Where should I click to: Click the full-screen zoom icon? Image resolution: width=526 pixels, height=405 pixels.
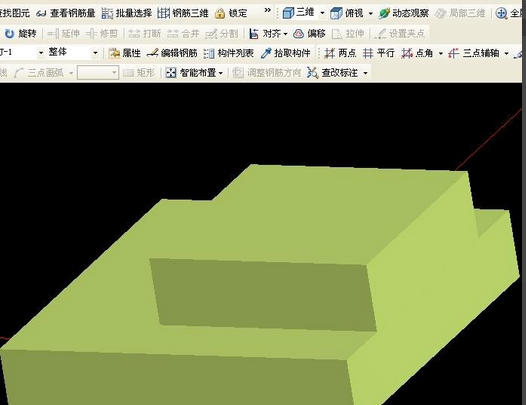point(501,13)
